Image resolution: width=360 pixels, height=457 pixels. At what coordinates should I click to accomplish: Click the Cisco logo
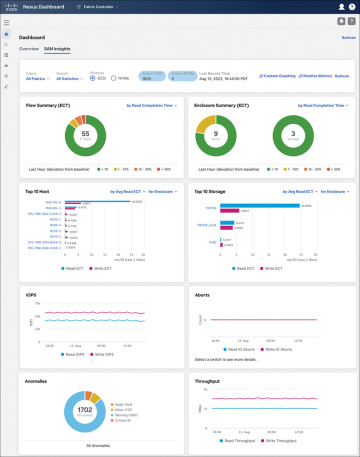[12, 7]
